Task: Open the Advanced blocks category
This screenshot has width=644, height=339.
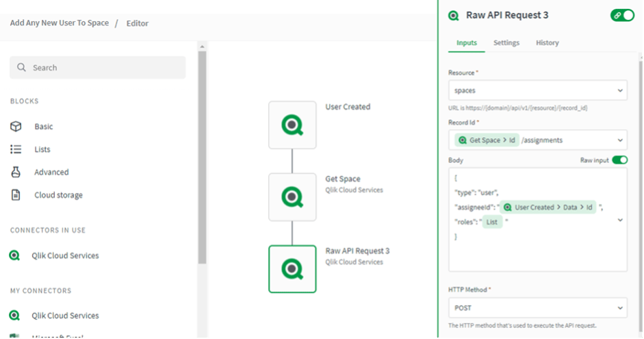Action: tap(51, 172)
